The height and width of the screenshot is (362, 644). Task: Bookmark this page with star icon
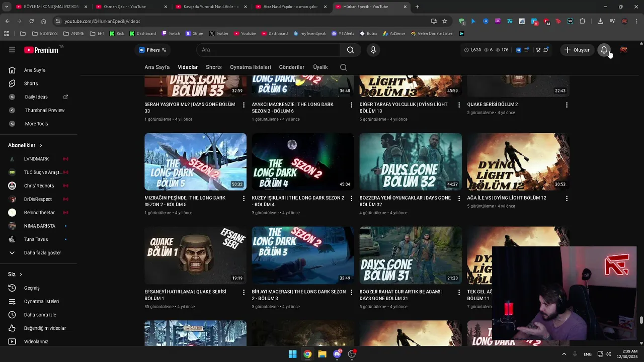point(445,21)
